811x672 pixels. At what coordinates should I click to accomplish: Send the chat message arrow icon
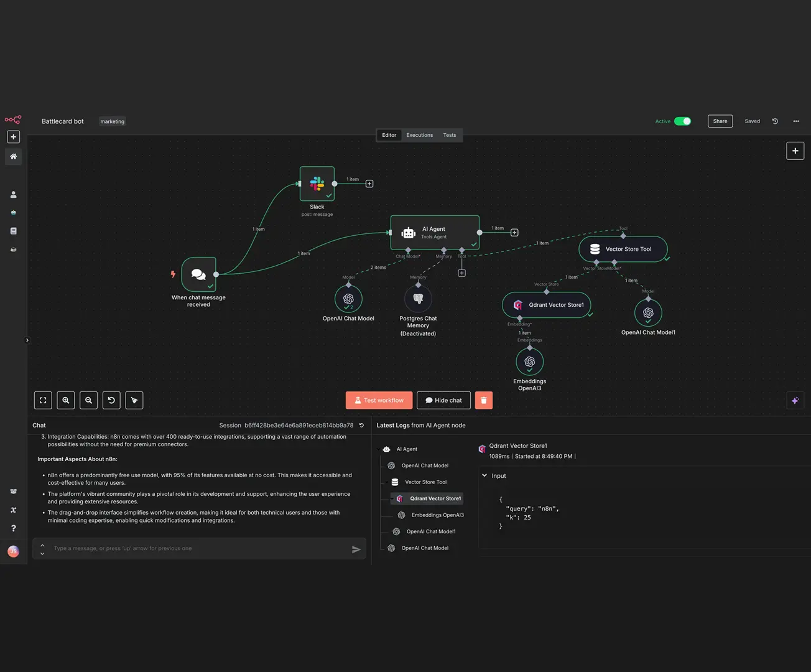pyautogui.click(x=356, y=549)
